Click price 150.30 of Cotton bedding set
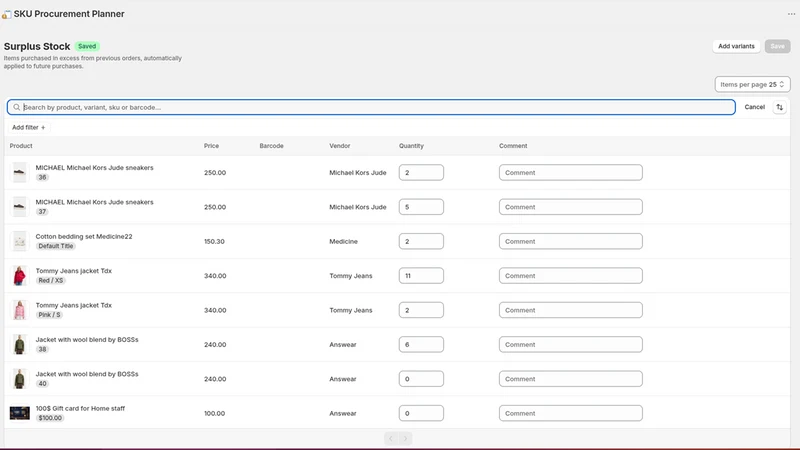Image resolution: width=800 pixels, height=450 pixels. click(214, 241)
